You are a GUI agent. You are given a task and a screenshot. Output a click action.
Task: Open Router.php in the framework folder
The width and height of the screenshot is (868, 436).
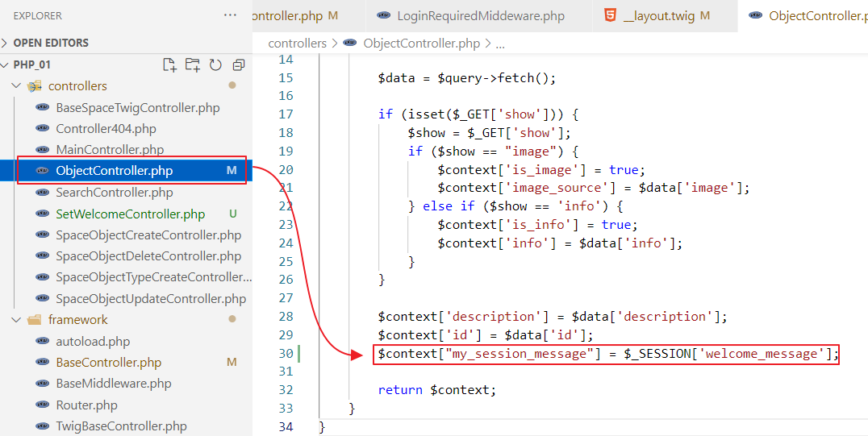click(86, 405)
